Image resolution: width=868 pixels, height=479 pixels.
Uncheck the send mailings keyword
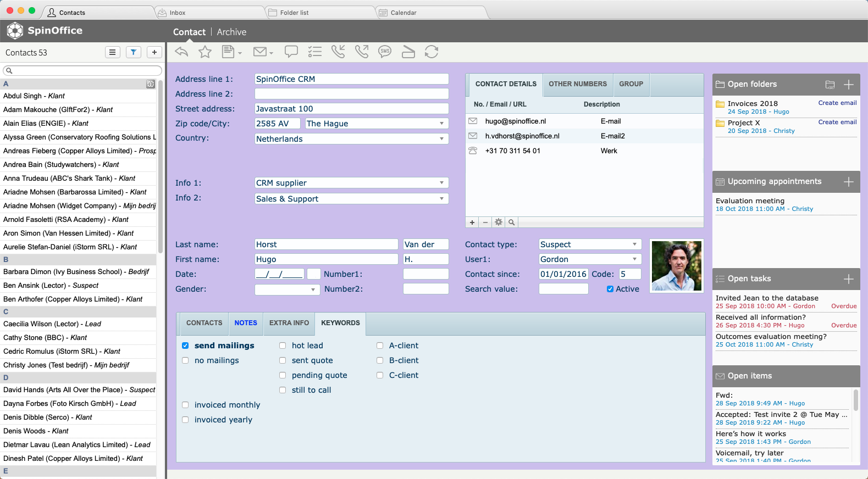click(x=185, y=346)
